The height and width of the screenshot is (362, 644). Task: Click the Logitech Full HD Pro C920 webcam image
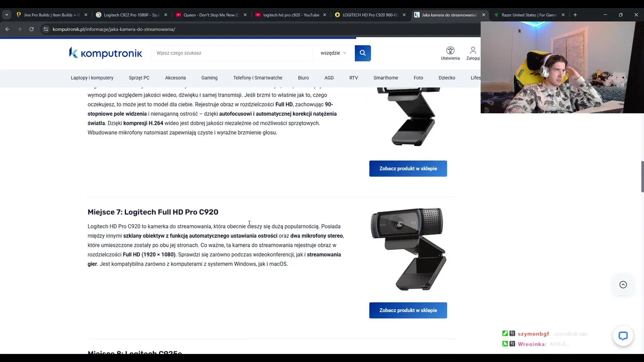point(408,249)
